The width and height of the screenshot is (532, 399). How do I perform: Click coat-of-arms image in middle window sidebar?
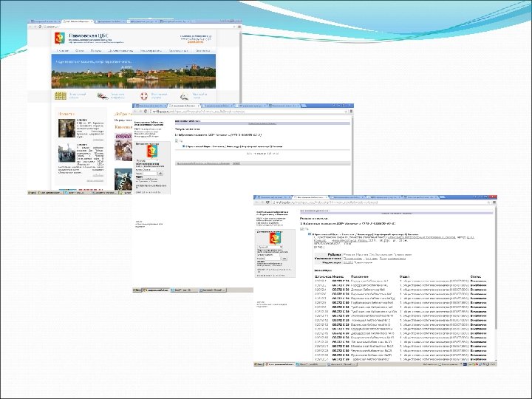point(152,151)
